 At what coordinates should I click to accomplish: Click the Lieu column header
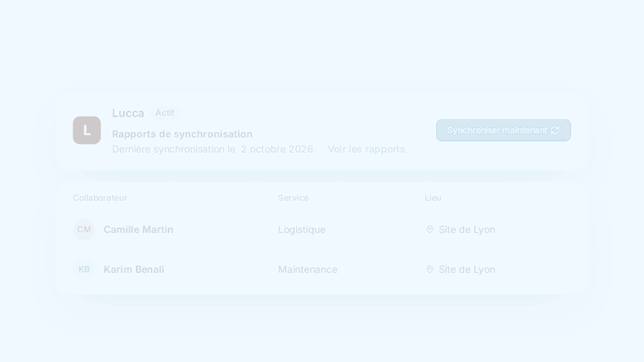click(x=433, y=198)
